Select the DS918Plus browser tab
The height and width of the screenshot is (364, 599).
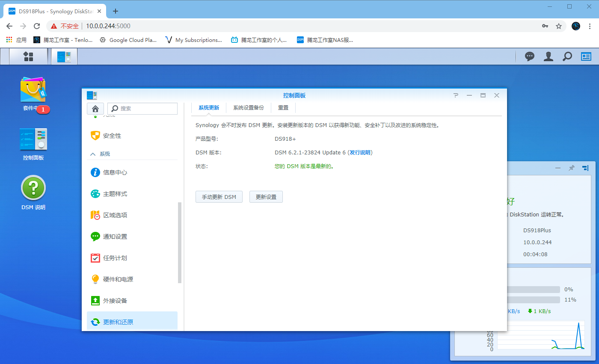(54, 11)
